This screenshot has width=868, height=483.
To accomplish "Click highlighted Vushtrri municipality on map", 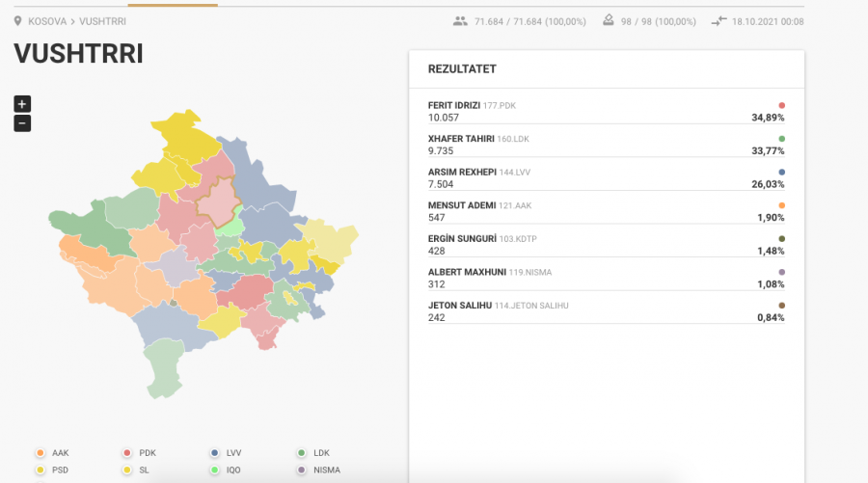I will point(218,201).
